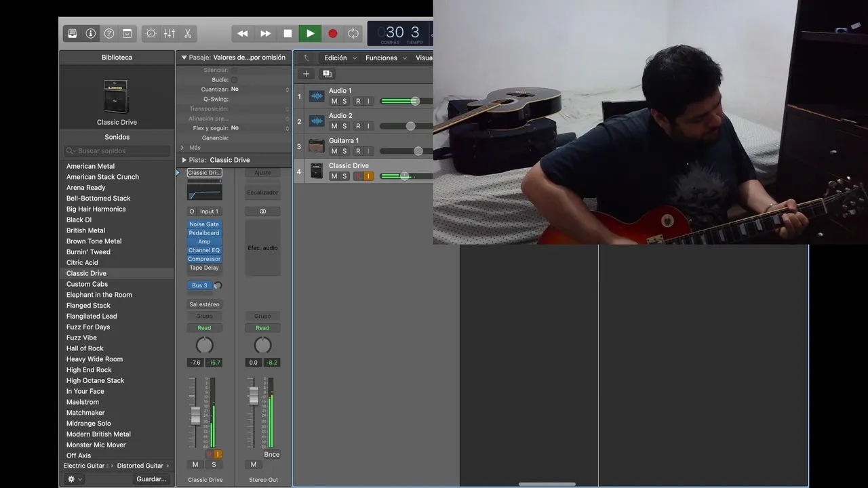Click the Classic Drive channel volume fader
The width and height of the screenshot is (868, 488).
coord(195,415)
